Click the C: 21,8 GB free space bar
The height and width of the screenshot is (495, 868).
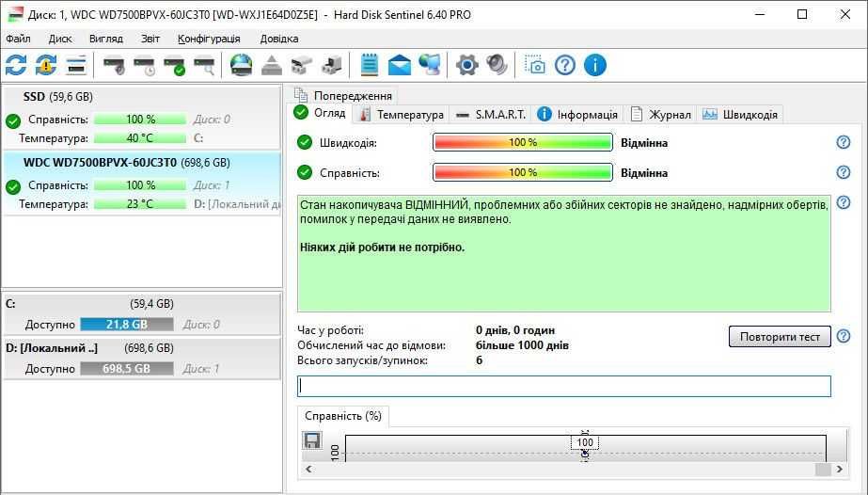pos(127,325)
